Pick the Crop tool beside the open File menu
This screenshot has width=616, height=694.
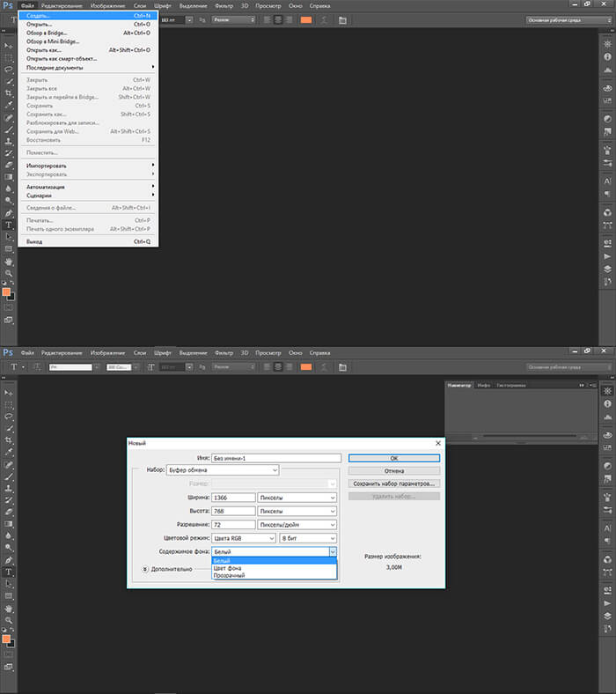[9, 92]
